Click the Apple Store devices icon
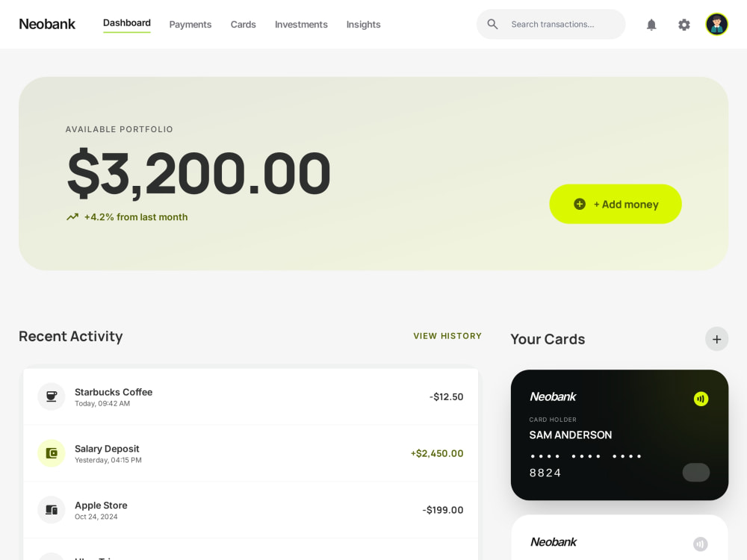 pos(52,509)
